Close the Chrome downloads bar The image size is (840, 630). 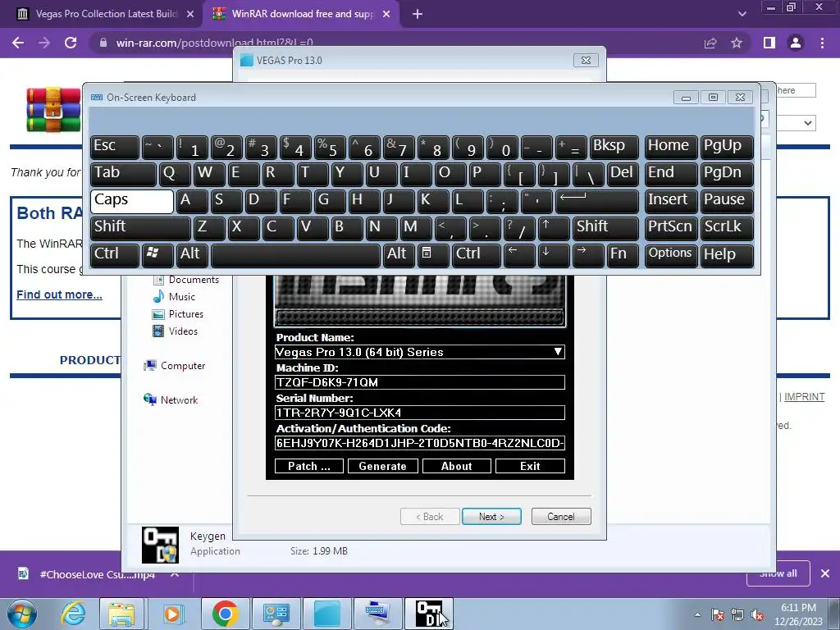click(x=825, y=573)
